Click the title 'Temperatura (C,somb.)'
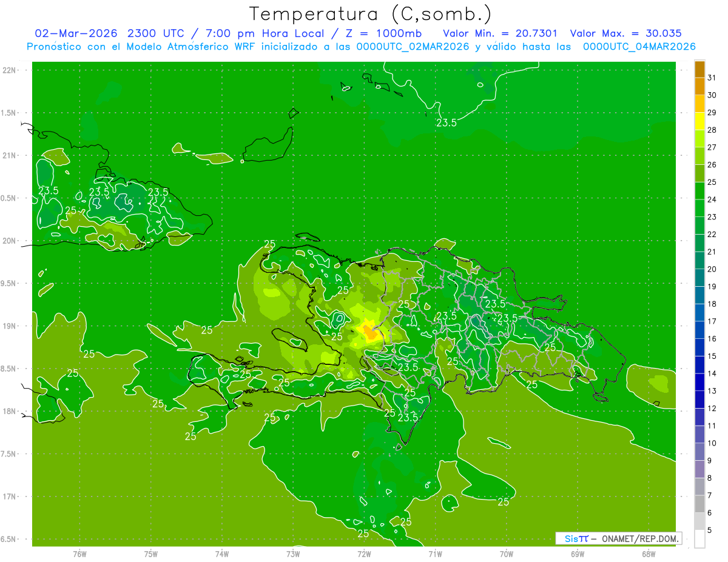The image size is (728, 562). tap(370, 14)
